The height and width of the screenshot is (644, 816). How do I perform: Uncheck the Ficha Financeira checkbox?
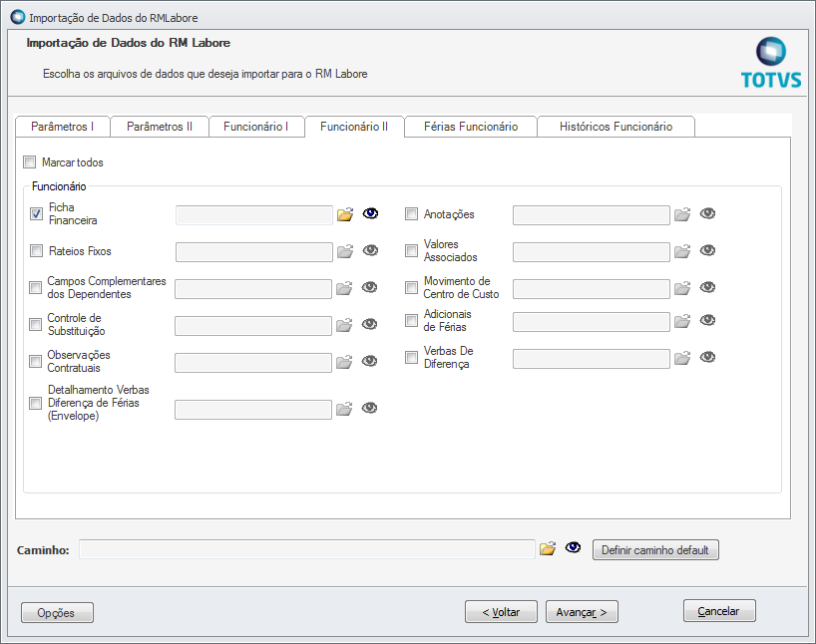[37, 213]
